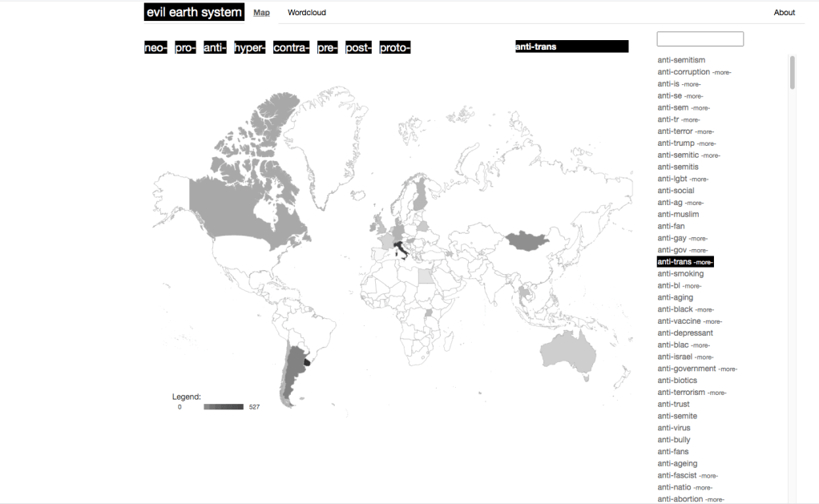Focus the term search input box
This screenshot has height=504, width=819.
(x=700, y=39)
